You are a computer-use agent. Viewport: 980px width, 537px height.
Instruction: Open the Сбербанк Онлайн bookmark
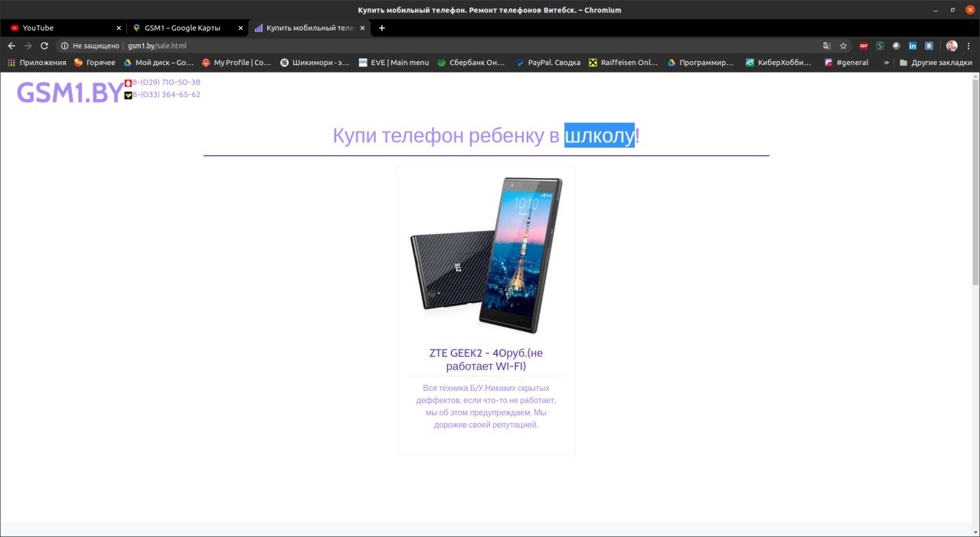click(x=471, y=63)
